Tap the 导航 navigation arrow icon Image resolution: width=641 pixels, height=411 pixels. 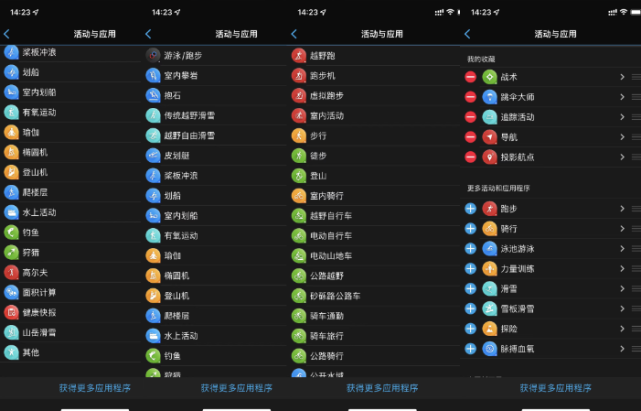tap(489, 137)
